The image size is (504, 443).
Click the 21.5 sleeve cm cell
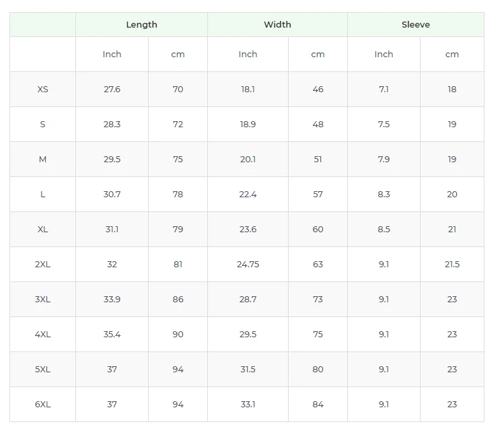(452, 264)
